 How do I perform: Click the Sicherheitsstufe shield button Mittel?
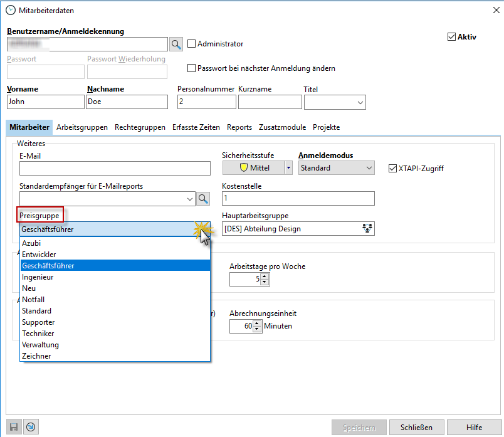[x=254, y=168]
